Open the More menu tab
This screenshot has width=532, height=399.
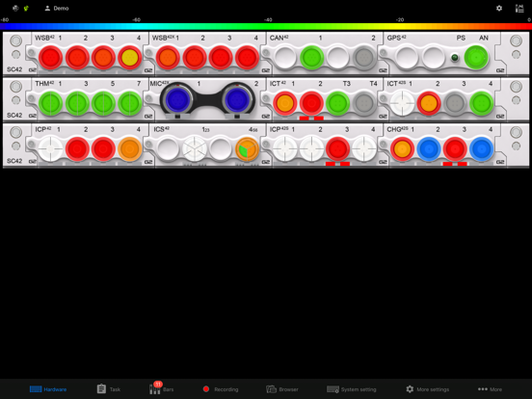pos(490,389)
